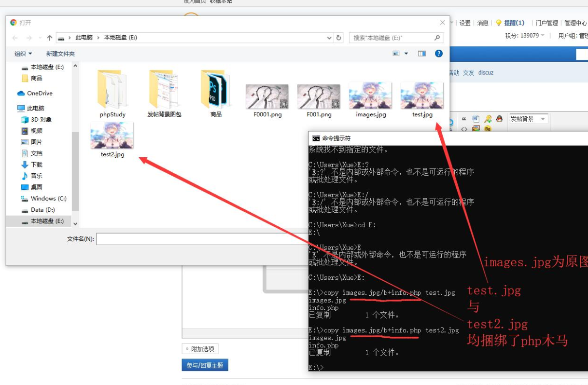Screen dimensions: 588x385
Task: Open 音乐 folder in sidebar
Action: pos(32,176)
